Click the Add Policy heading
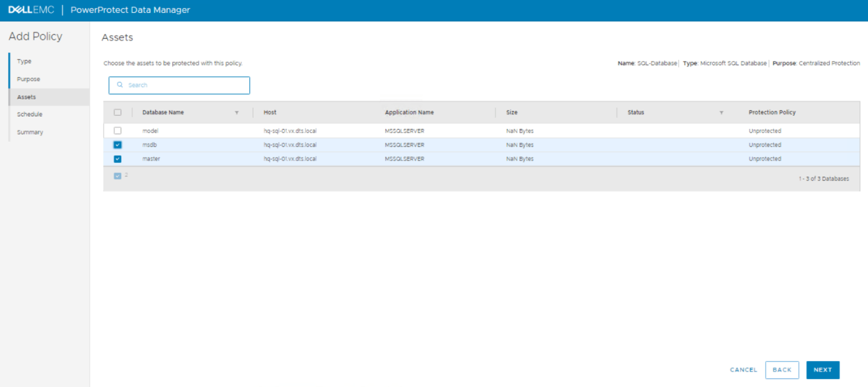Image resolution: width=868 pixels, height=387 pixels. pyautogui.click(x=35, y=36)
